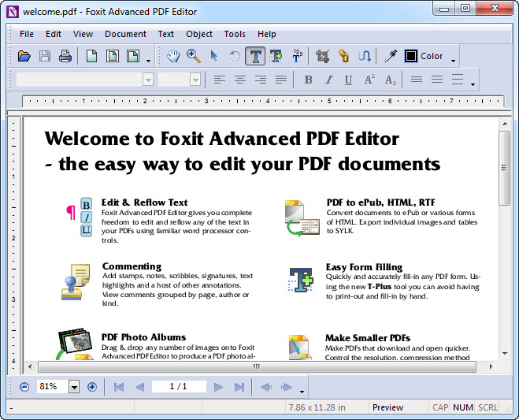519x420 pixels.
Task: Open the zoom percentage dropdown
Action: 74,387
